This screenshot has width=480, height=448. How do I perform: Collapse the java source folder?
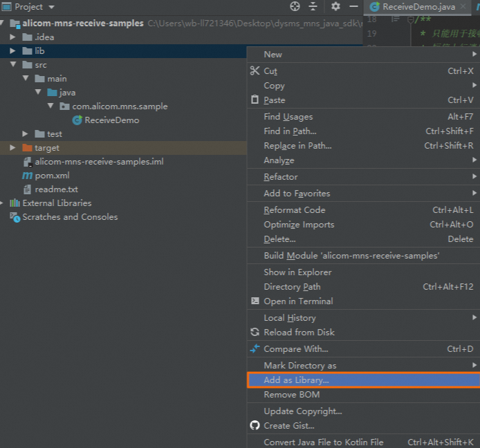(38, 92)
